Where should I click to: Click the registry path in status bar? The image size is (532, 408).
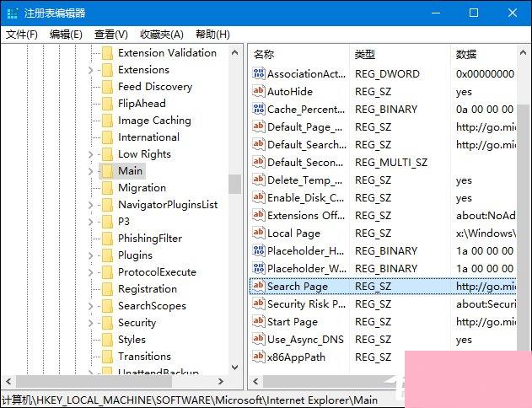(190, 400)
